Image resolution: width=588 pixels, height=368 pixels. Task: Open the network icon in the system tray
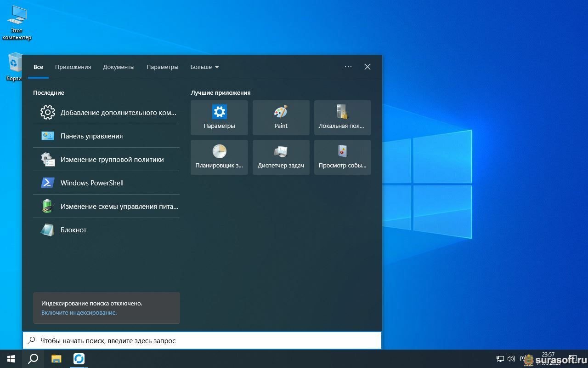pyautogui.click(x=500, y=359)
